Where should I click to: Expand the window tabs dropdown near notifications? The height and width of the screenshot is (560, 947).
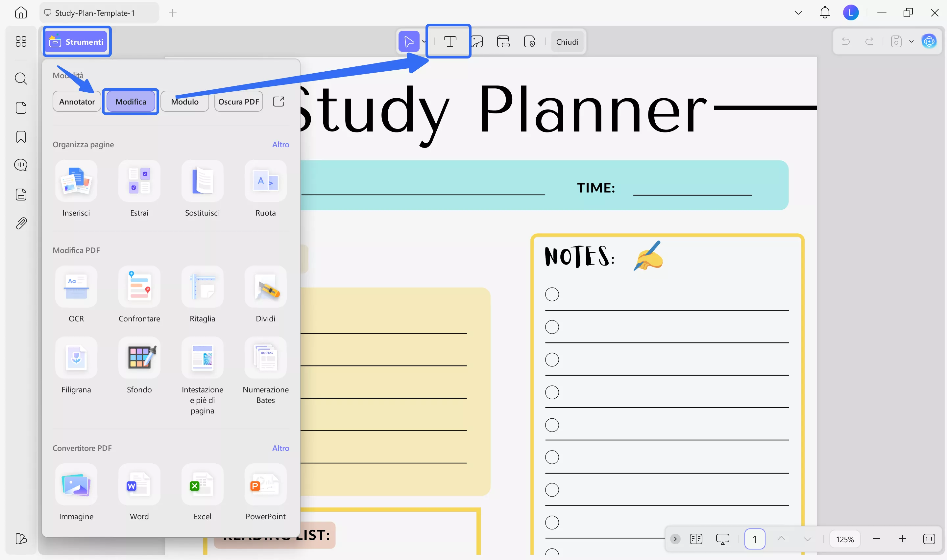pos(798,12)
